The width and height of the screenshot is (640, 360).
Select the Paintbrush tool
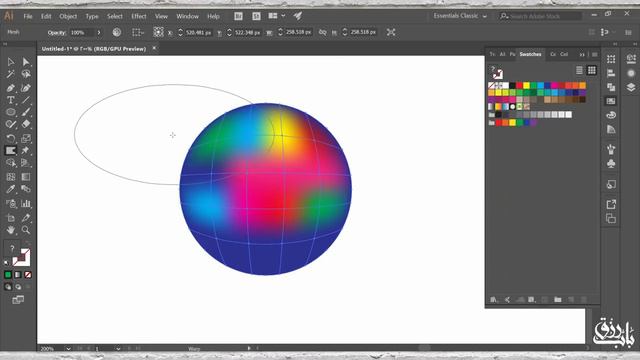pyautogui.click(x=26, y=112)
